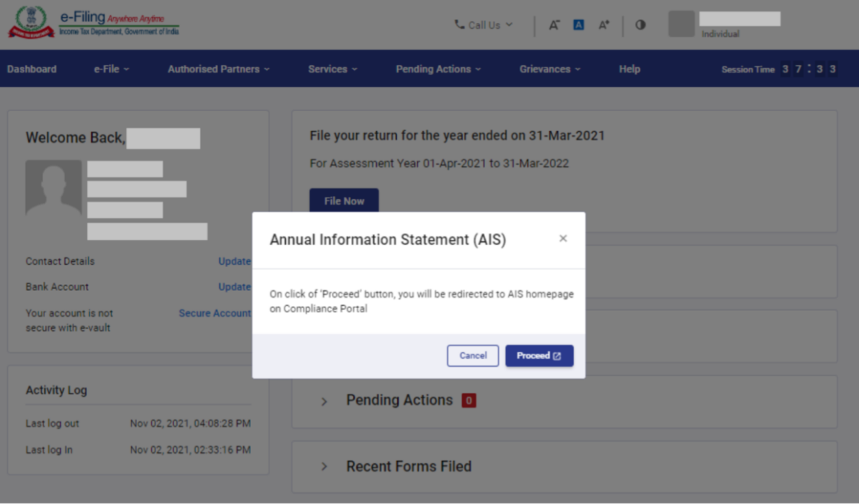The image size is (859, 504).
Task: Click the e-Filing Income Tax Department logo
Action: pos(89,23)
